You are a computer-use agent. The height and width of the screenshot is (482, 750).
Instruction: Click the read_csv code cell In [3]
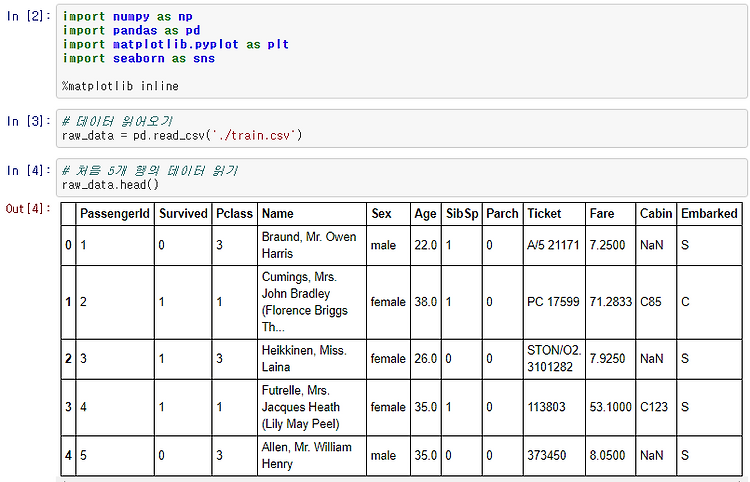402,129
